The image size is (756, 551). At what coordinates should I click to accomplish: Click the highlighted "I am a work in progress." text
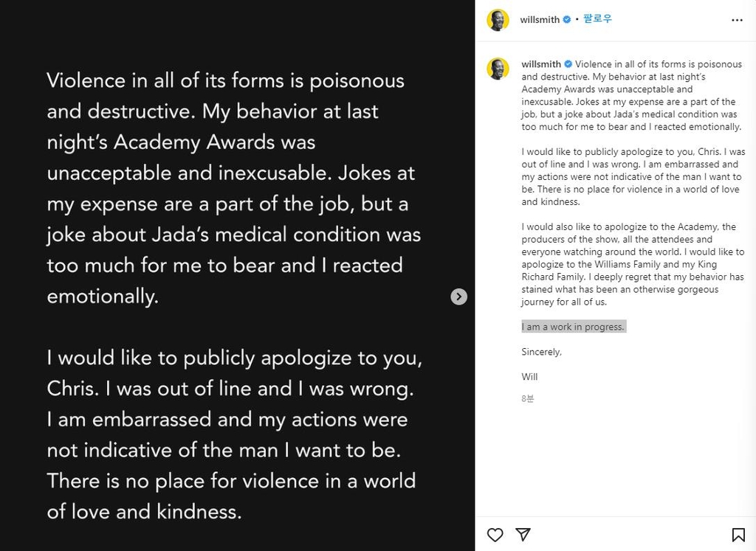[x=574, y=327]
